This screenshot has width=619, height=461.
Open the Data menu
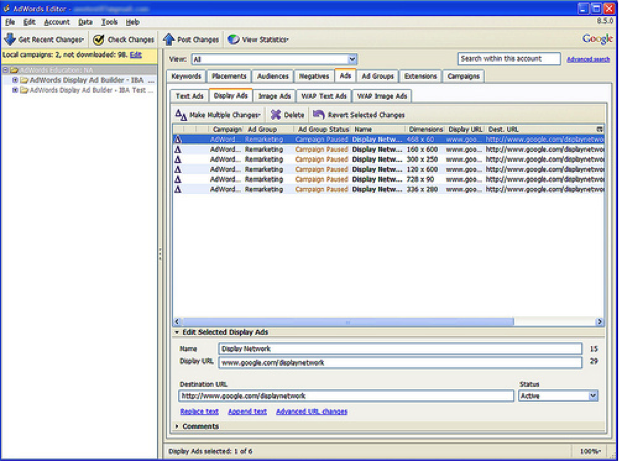click(85, 22)
